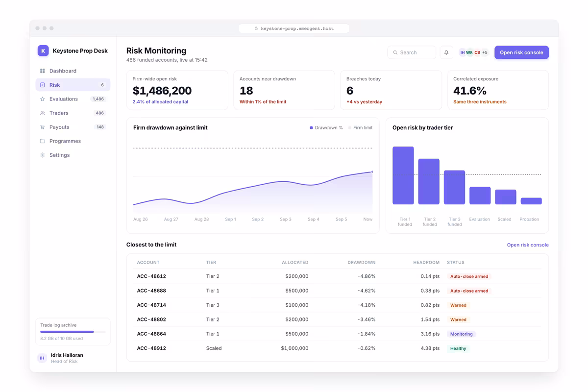Select Risk in the sidebar

point(73,85)
